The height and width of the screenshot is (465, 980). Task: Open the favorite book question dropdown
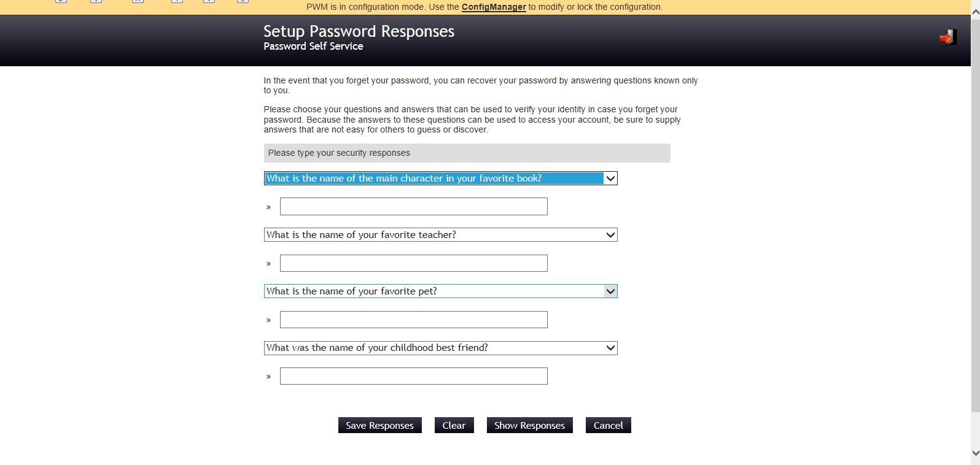click(x=440, y=179)
